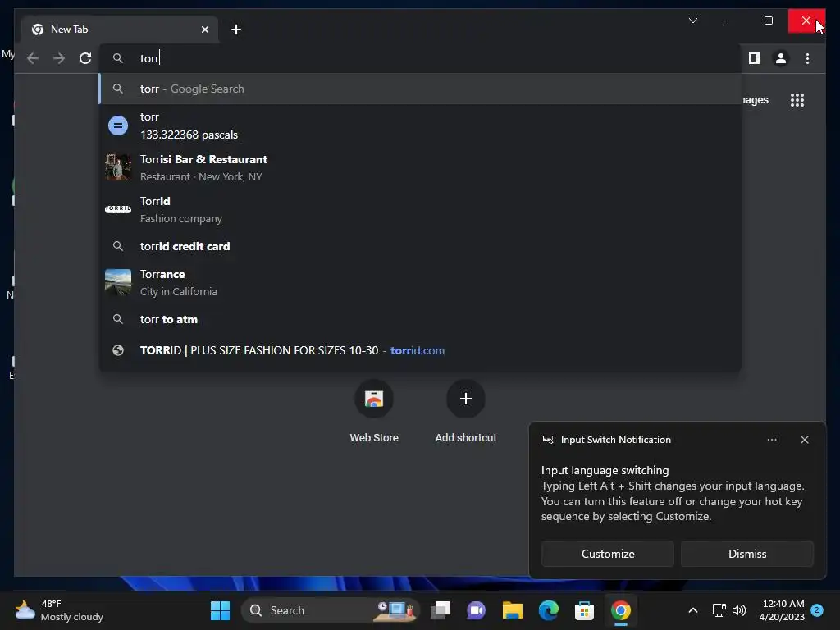Open Microsoft Store from the taskbar
The height and width of the screenshot is (630, 840).
coord(584,610)
